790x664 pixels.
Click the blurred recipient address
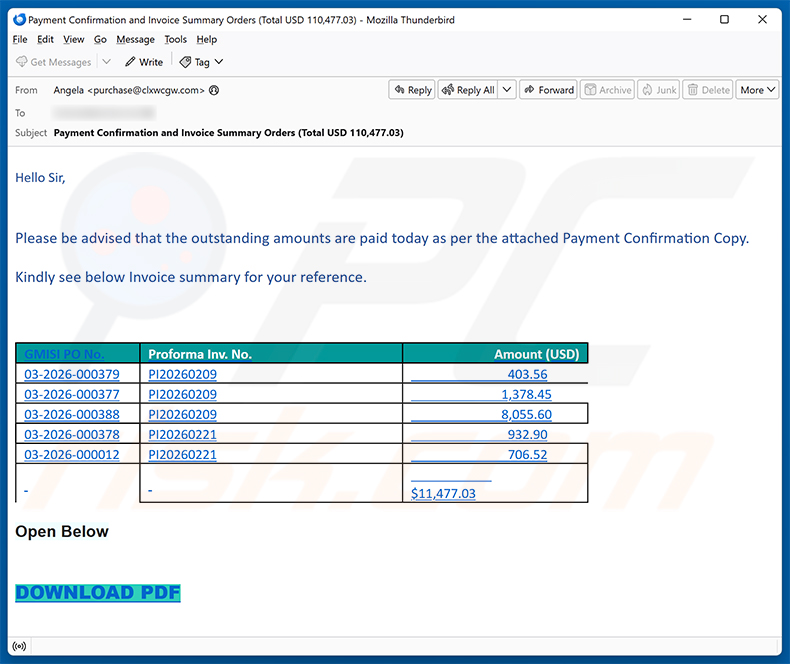tap(104, 113)
